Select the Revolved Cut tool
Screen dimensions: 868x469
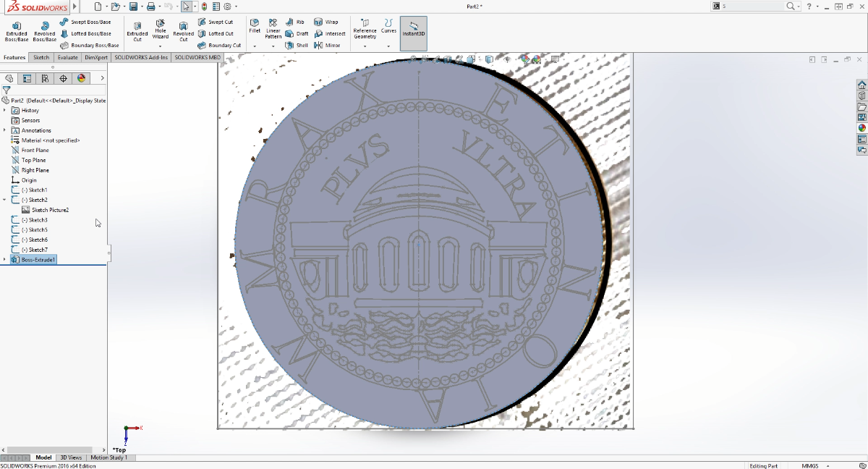click(184, 33)
